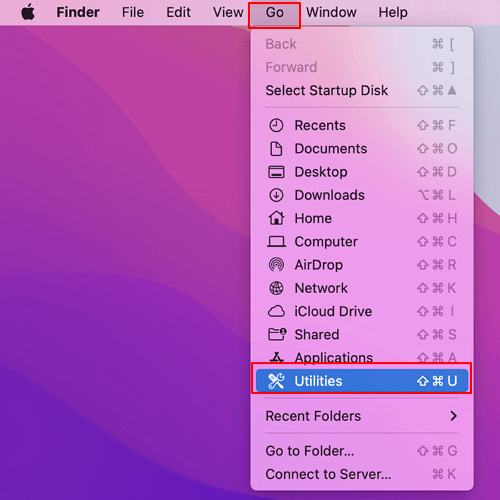Open the View menu
The image size is (500, 500).
pyautogui.click(x=228, y=13)
